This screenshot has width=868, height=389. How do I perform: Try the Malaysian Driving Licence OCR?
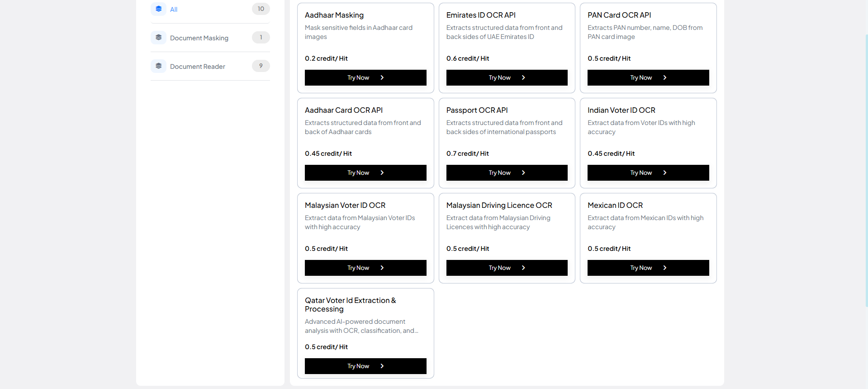click(507, 268)
